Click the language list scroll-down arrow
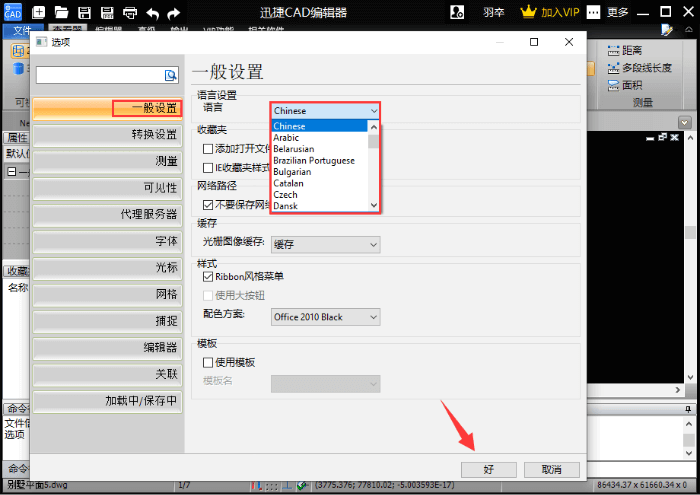The height and width of the screenshot is (495, 700). [x=374, y=205]
